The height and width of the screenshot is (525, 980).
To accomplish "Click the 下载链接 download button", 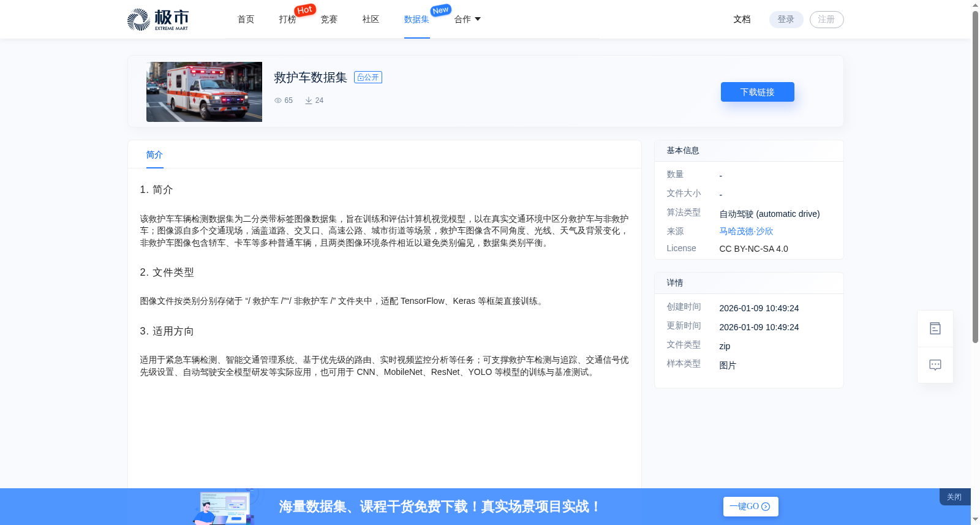I will pos(757,92).
